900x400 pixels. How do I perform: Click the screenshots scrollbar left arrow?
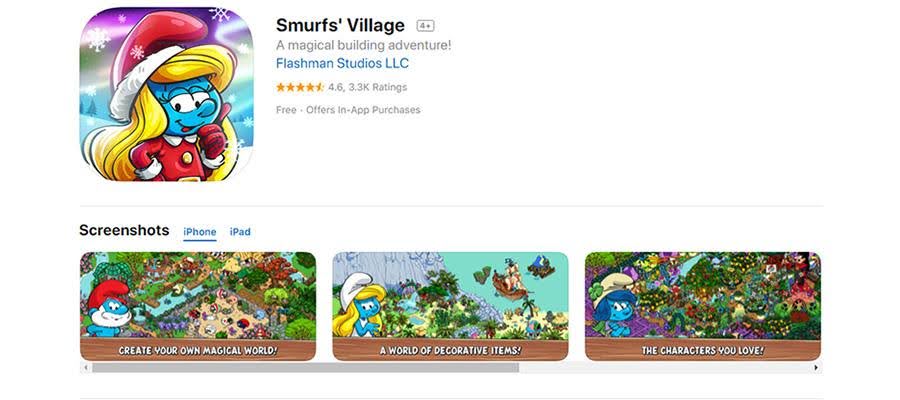(86, 367)
